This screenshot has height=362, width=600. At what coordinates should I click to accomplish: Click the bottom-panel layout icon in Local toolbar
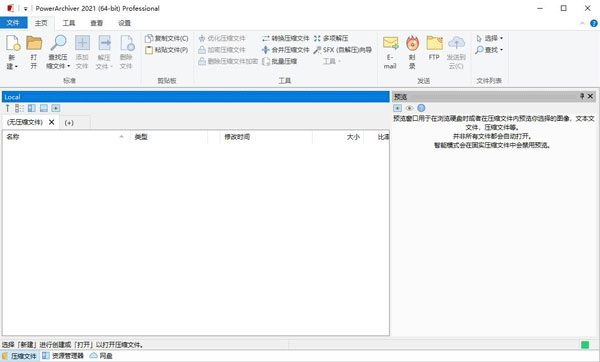tap(44, 108)
